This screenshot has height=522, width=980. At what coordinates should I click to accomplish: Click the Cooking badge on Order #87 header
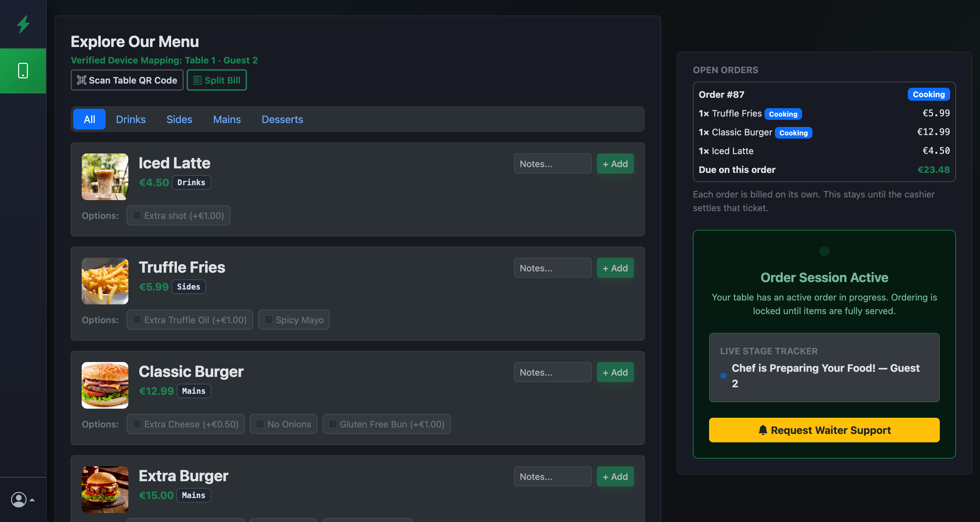pyautogui.click(x=929, y=94)
